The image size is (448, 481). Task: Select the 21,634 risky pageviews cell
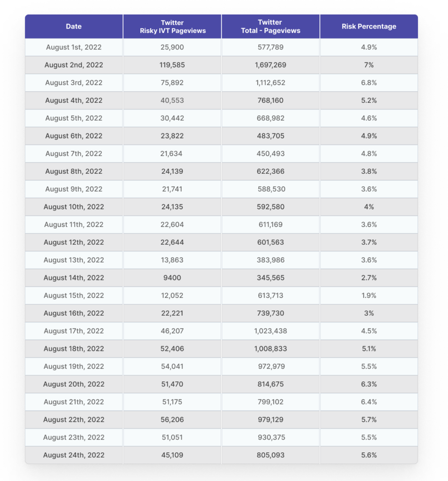click(172, 154)
